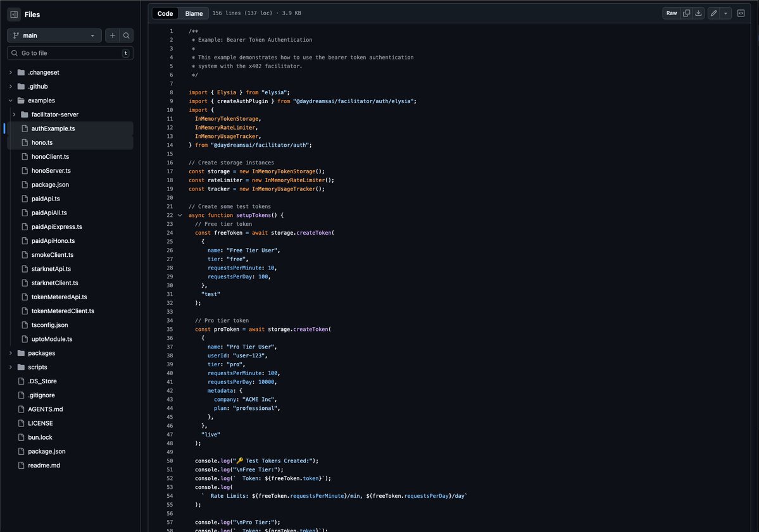The image size is (759, 532).
Task: Open starknetApi.ts file
Action: coord(51,269)
